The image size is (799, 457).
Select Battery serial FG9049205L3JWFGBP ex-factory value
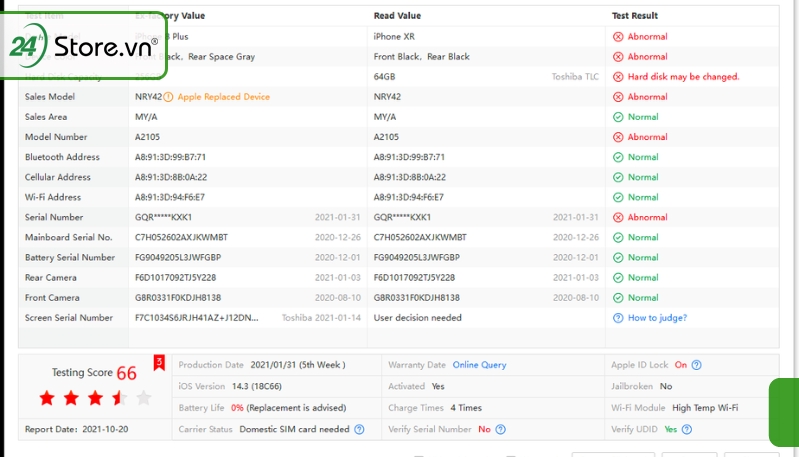178,257
